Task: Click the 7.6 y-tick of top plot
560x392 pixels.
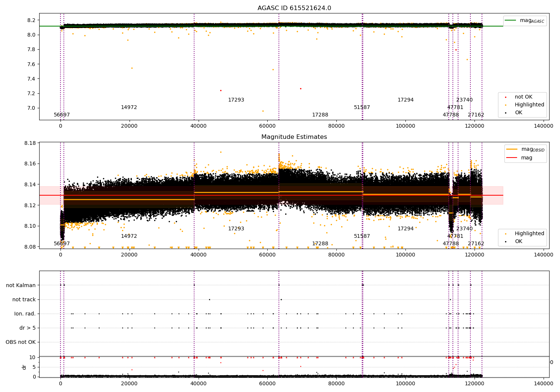Action: click(x=31, y=64)
